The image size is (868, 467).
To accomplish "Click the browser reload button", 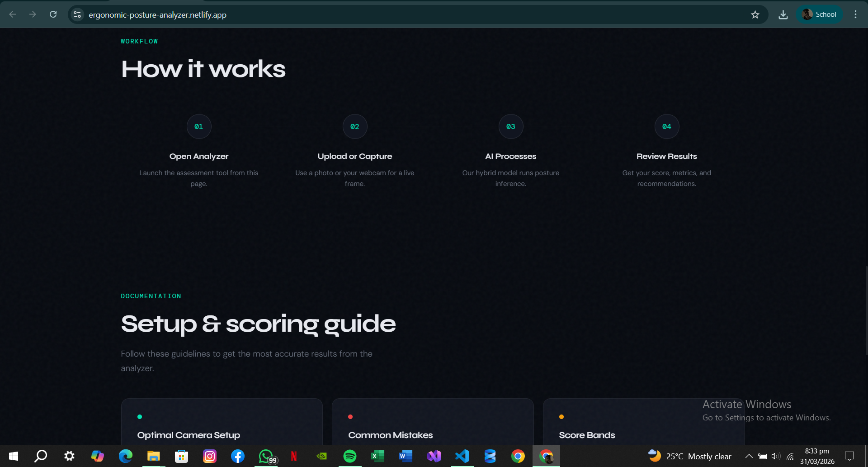I will [x=53, y=14].
